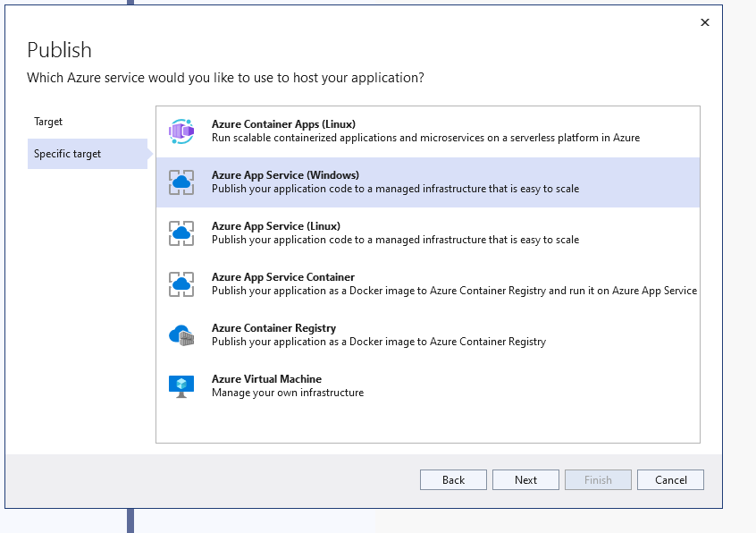Click the 'Which Azure service' question text

[x=226, y=78]
